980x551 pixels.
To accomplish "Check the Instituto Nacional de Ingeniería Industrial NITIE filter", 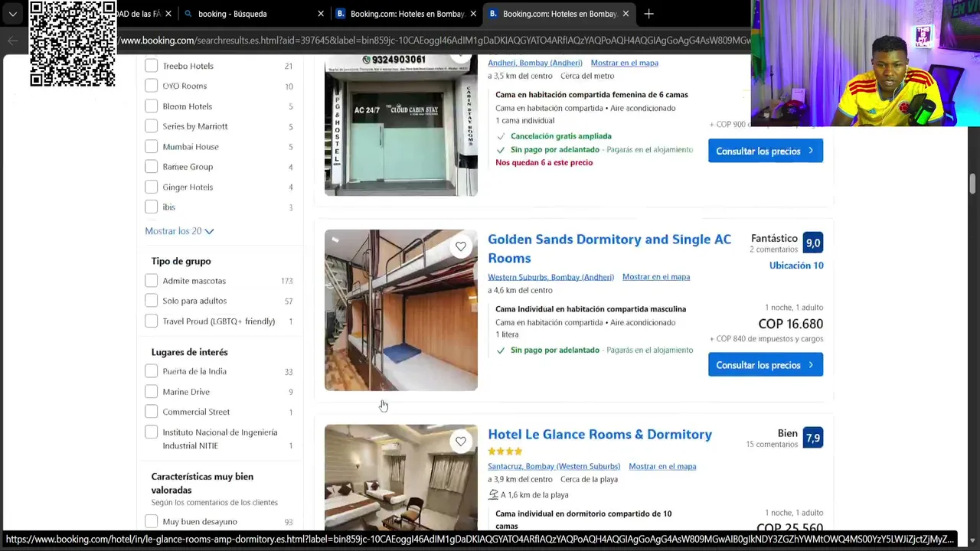I will (x=152, y=432).
